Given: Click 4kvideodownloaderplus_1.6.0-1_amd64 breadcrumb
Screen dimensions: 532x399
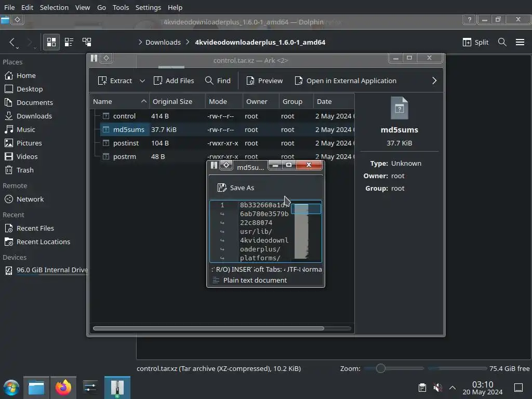Looking at the screenshot, I should click(260, 42).
